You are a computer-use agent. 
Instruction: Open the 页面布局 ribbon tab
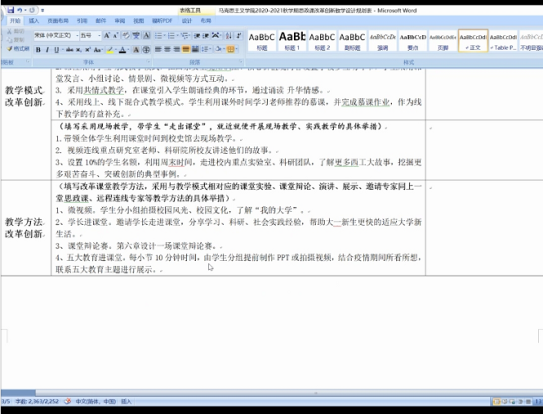click(x=58, y=21)
